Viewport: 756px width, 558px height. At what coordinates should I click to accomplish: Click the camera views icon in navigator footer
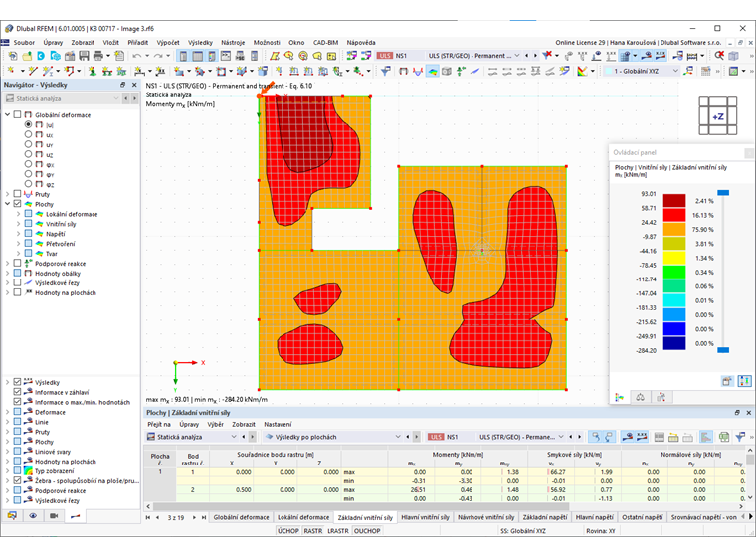[x=54, y=515]
